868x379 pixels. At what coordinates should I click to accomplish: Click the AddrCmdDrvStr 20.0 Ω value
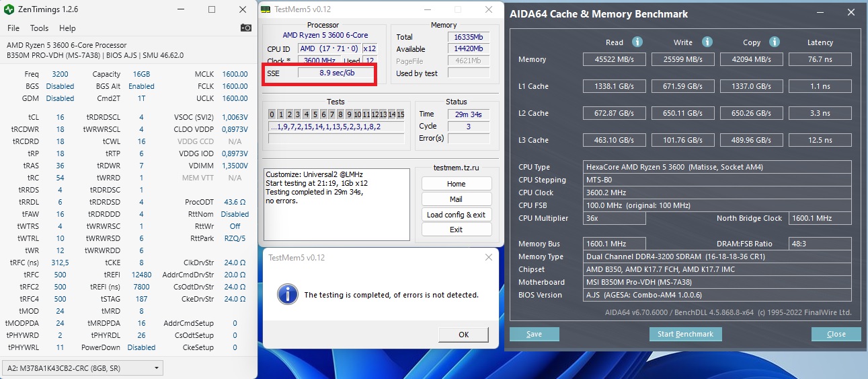[x=235, y=275]
